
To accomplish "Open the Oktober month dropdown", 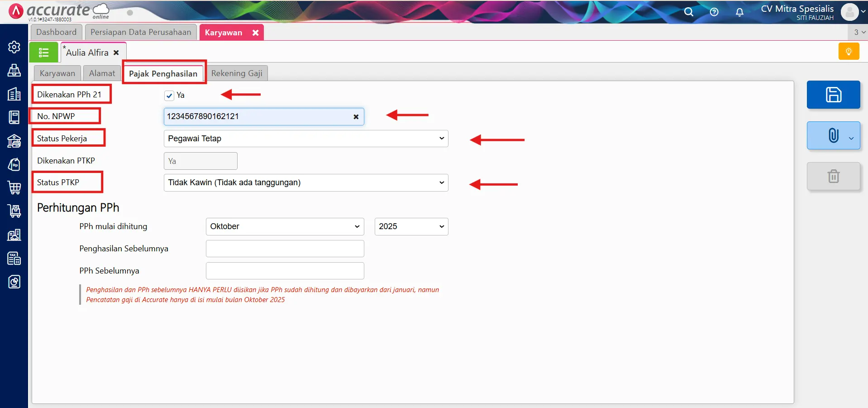I will [285, 226].
